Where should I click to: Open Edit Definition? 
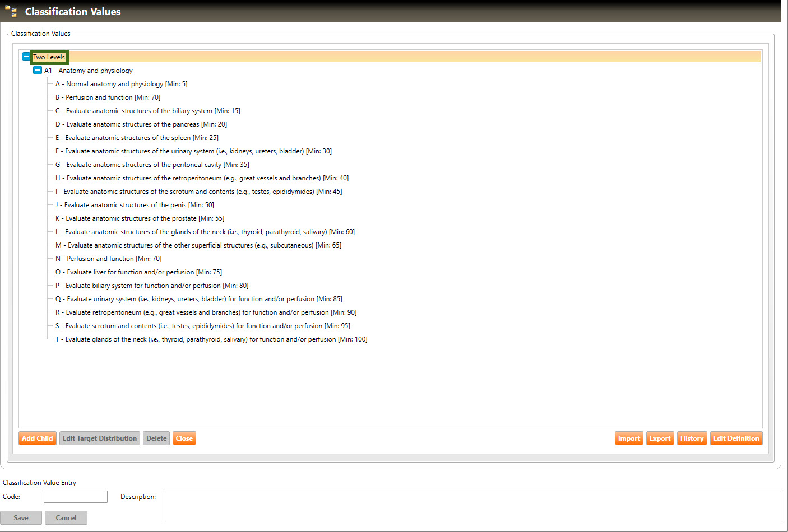pyautogui.click(x=736, y=438)
